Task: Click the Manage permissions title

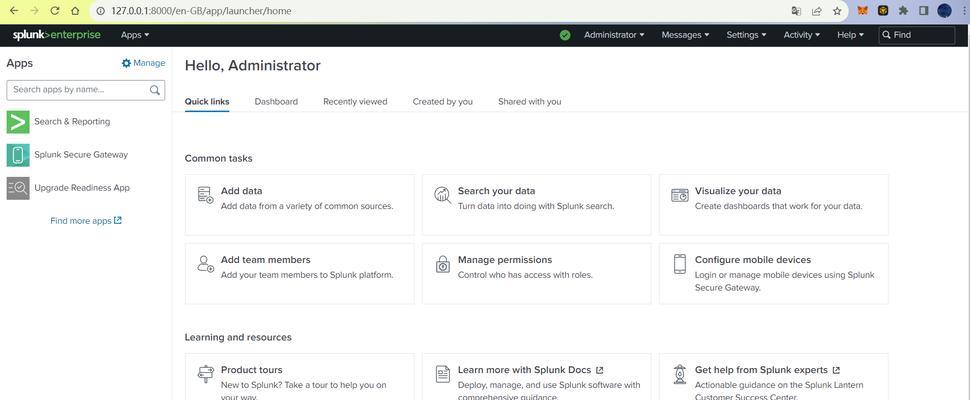Action: click(505, 260)
